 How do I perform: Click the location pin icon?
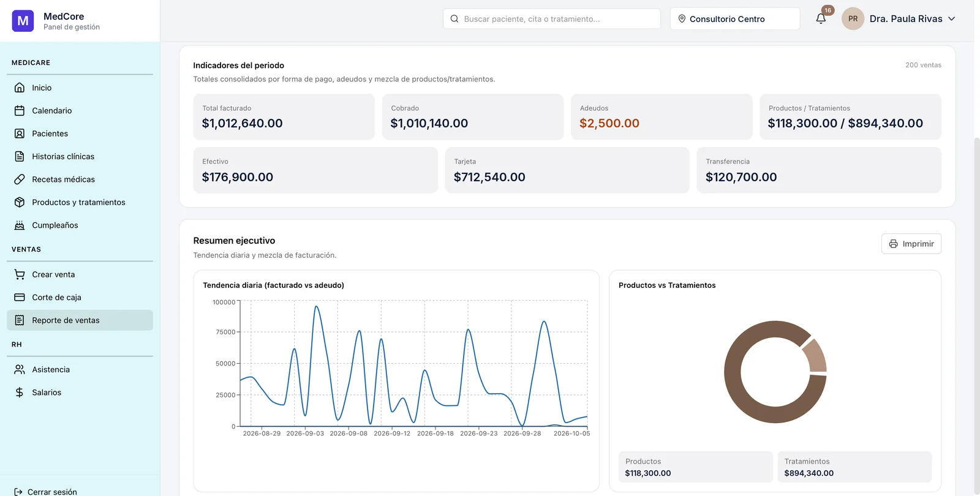[x=682, y=19]
